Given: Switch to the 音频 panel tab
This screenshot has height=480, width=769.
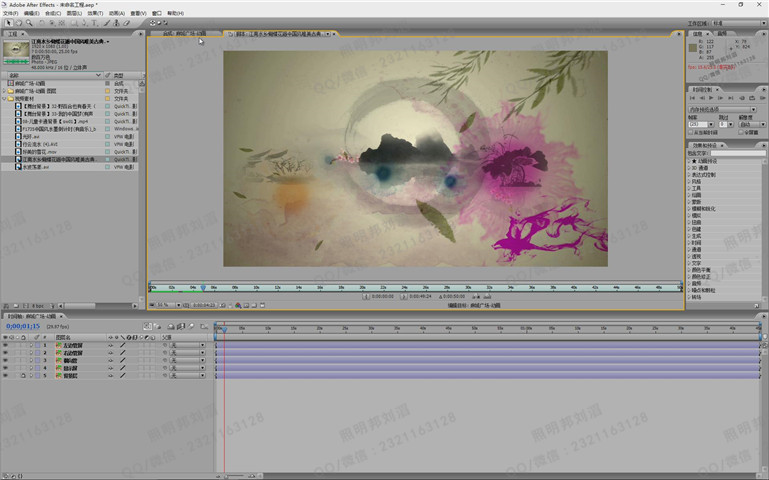Looking at the screenshot, I should pyautogui.click(x=722, y=33).
